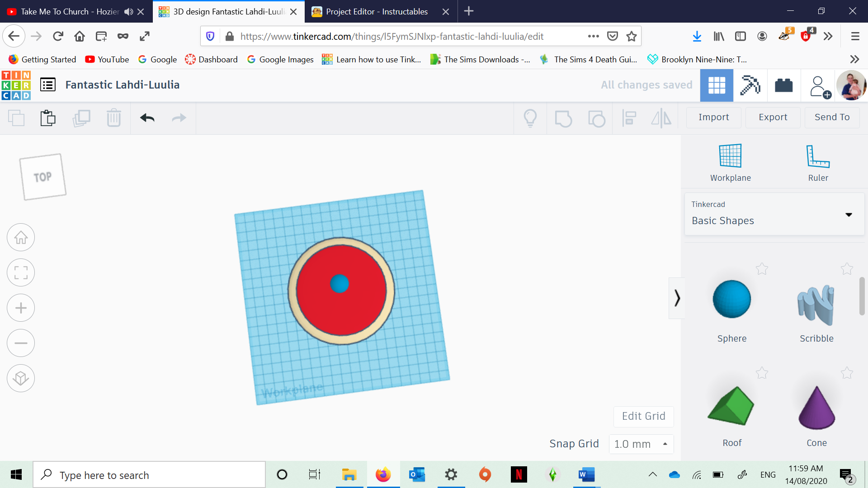The height and width of the screenshot is (488, 868).
Task: Switch to Take Me To Church tab
Action: 70,12
